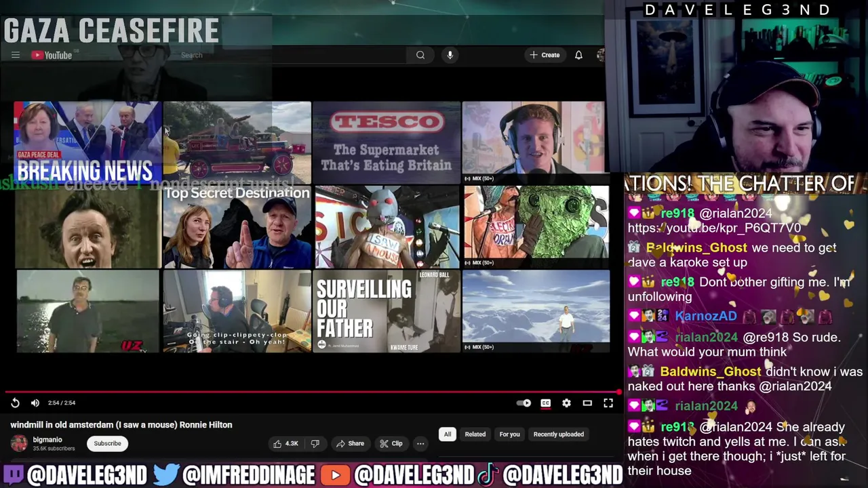Share the video
This screenshot has width=868, height=488.
[349, 443]
